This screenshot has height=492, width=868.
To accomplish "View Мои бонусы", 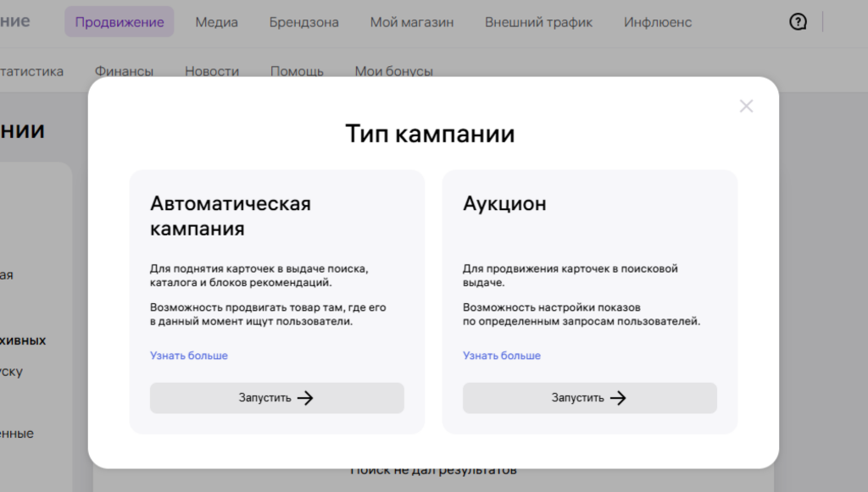I will (394, 71).
